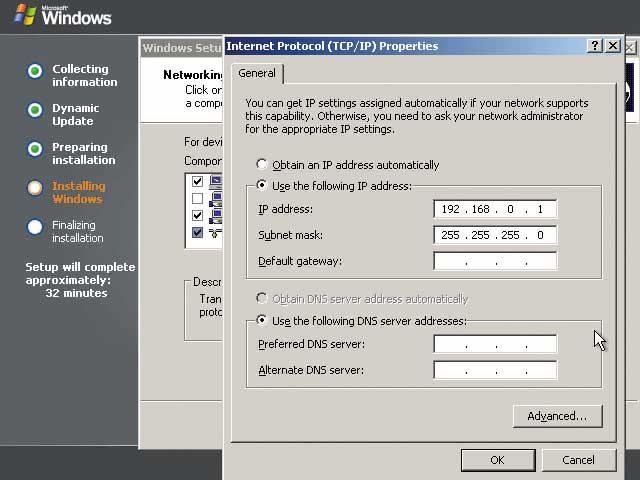The image size is (640, 480).
Task: Close the TCP/IP Properties dialog with X
Action: [x=613, y=45]
